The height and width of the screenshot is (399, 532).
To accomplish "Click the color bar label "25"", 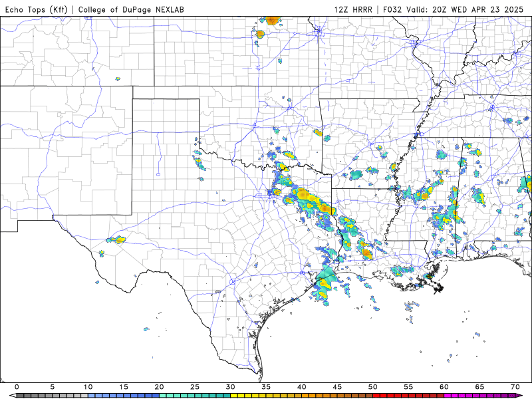I will (195, 387).
